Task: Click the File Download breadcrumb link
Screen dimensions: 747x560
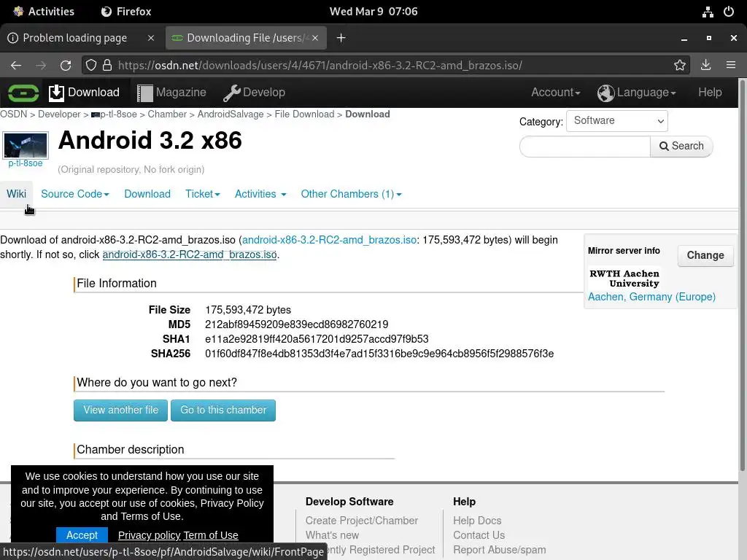Action: pos(304,114)
